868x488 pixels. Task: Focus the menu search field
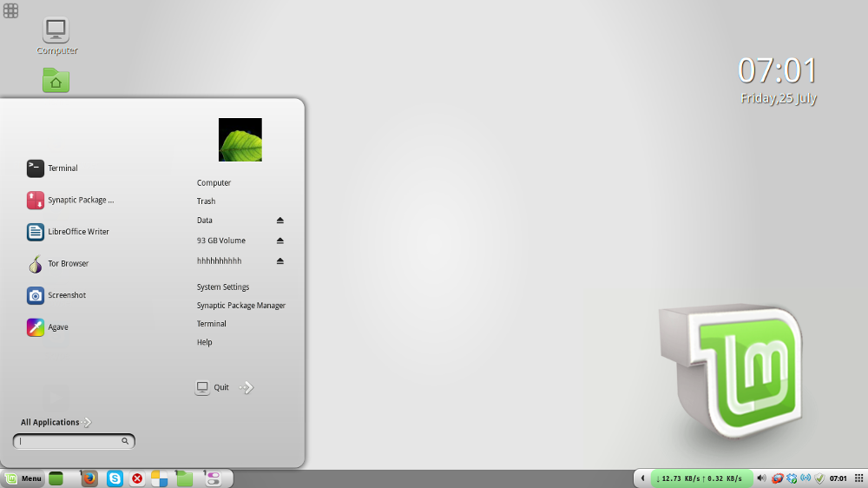pyautogui.click(x=74, y=441)
